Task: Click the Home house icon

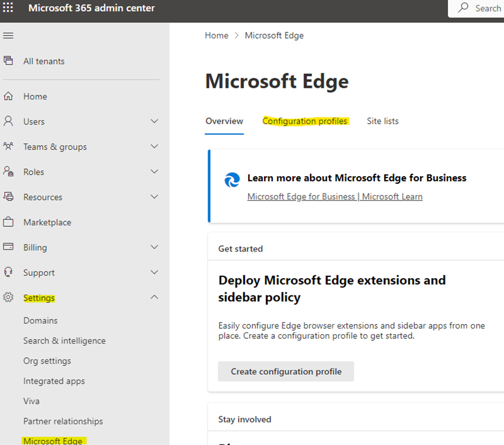Action: coord(8,96)
